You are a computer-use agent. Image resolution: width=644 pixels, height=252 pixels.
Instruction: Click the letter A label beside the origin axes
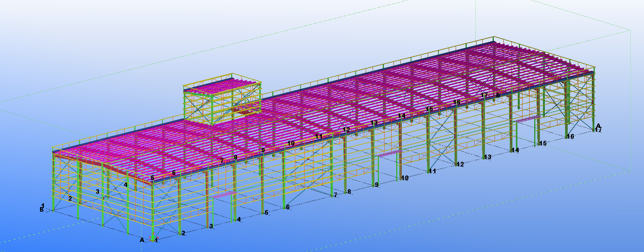[142, 240]
